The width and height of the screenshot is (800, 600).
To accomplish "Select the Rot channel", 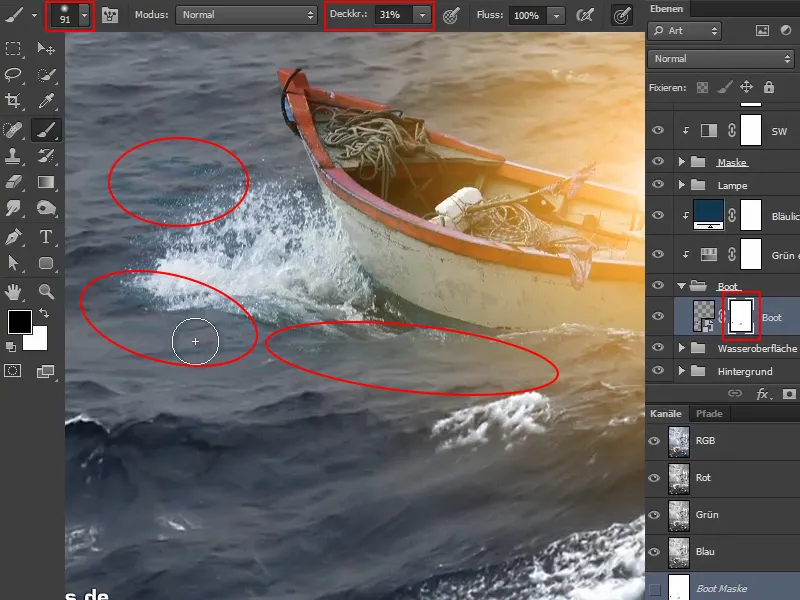I will (x=722, y=478).
